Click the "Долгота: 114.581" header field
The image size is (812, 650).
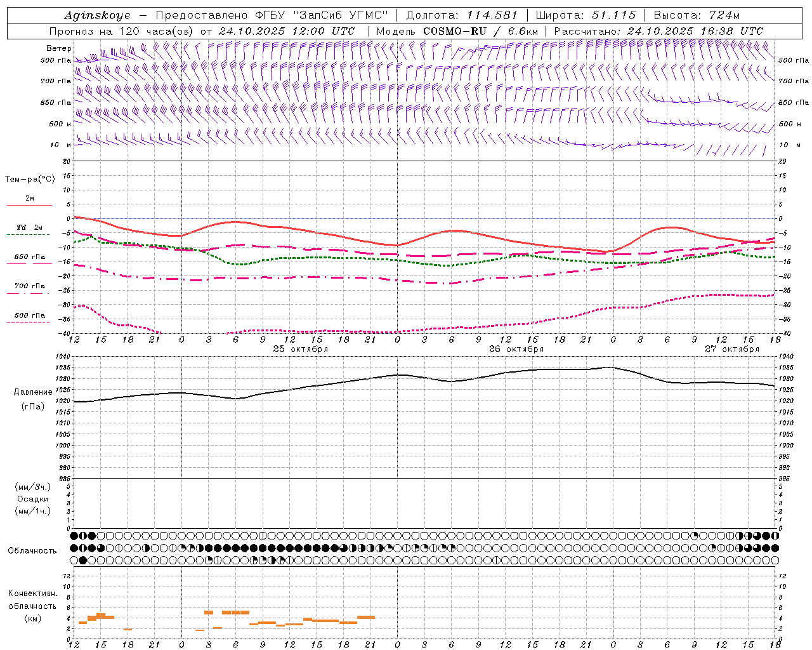[462, 15]
